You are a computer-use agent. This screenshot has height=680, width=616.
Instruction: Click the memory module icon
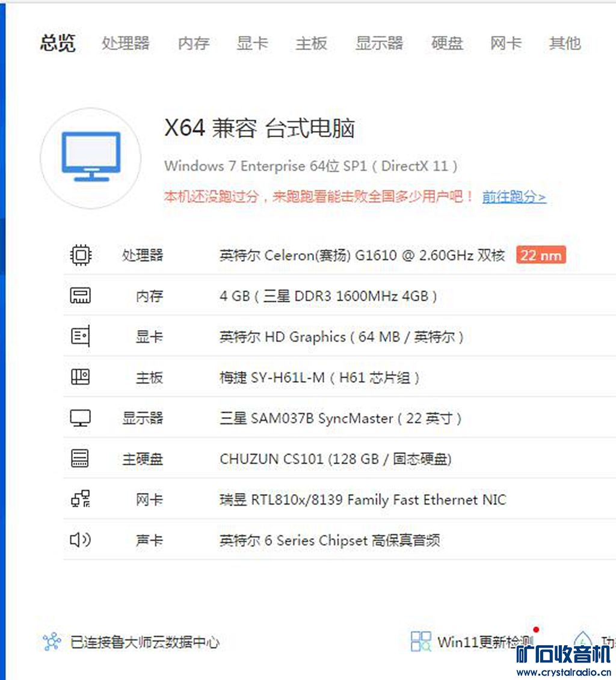[x=81, y=295]
